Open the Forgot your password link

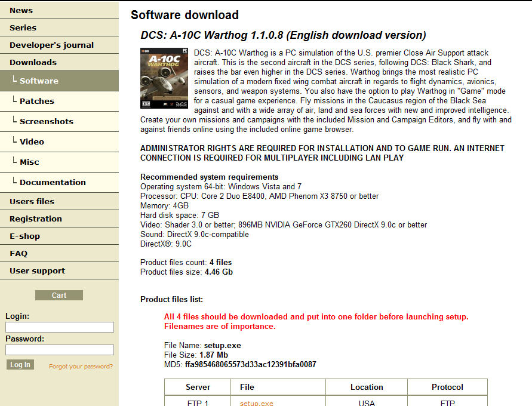coord(81,367)
